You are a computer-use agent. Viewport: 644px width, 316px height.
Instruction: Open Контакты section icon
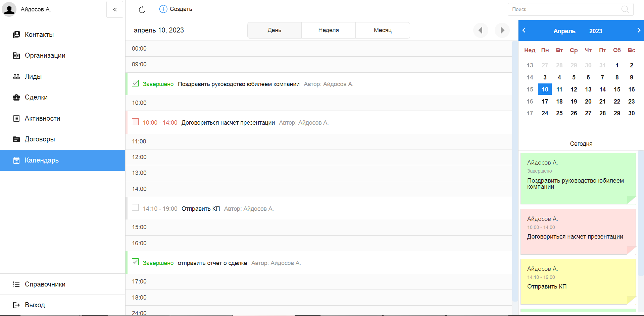pyautogui.click(x=16, y=35)
